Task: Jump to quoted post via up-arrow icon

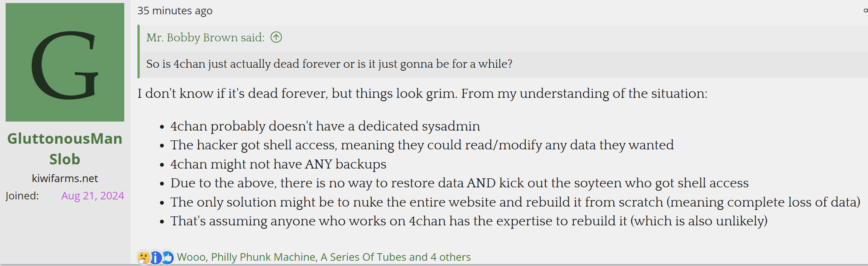Action: click(276, 37)
